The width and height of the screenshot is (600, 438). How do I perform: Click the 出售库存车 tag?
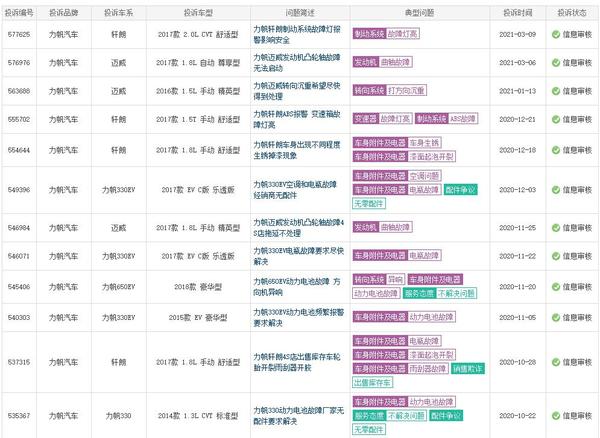coord(371,382)
